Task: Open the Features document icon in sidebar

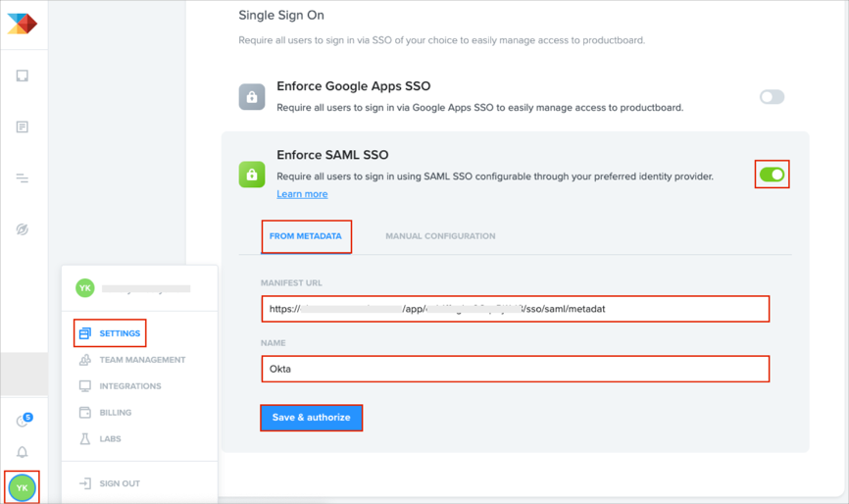Action: 22,126
